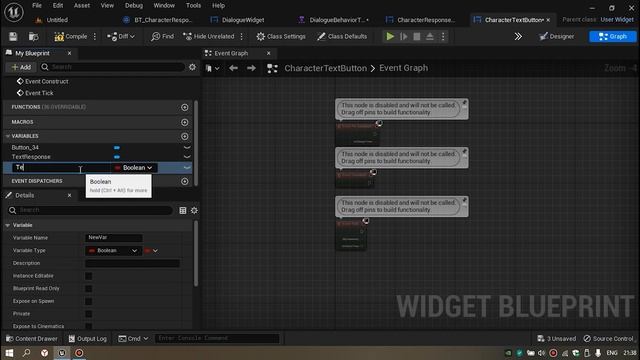Expand toolbar overflow chevrons
The height and width of the screenshot is (360, 640).
pos(518,36)
